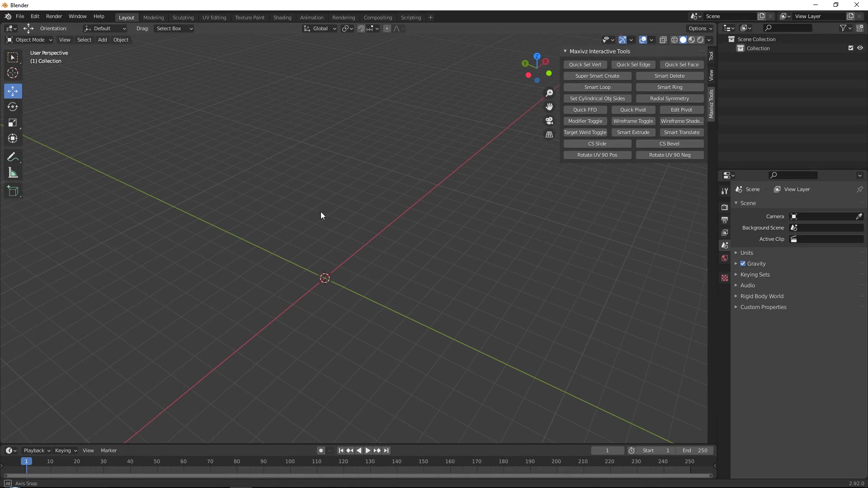This screenshot has height=488, width=868.
Task: Click timeline at frame 100
Action: click(290, 462)
